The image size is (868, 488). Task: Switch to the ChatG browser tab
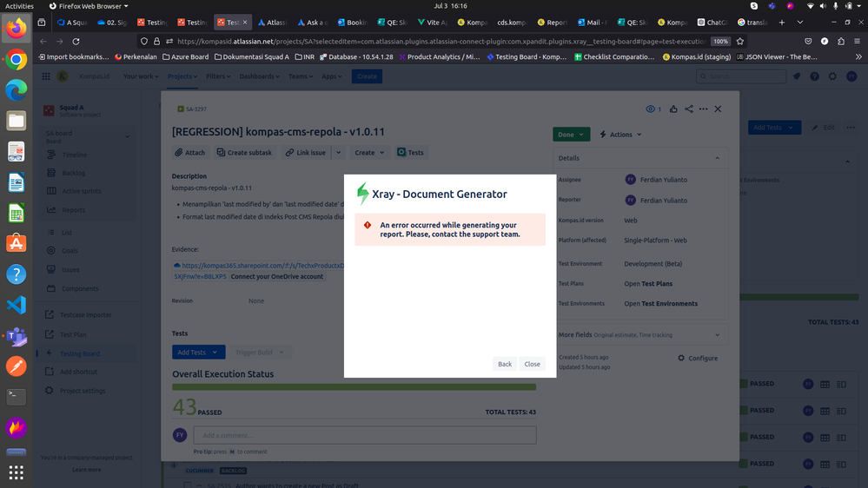tap(712, 23)
